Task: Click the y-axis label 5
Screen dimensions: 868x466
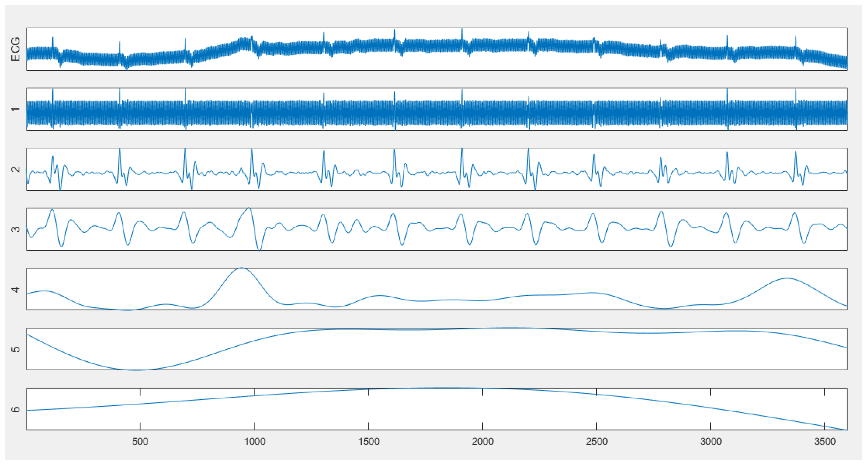Action: 15,349
